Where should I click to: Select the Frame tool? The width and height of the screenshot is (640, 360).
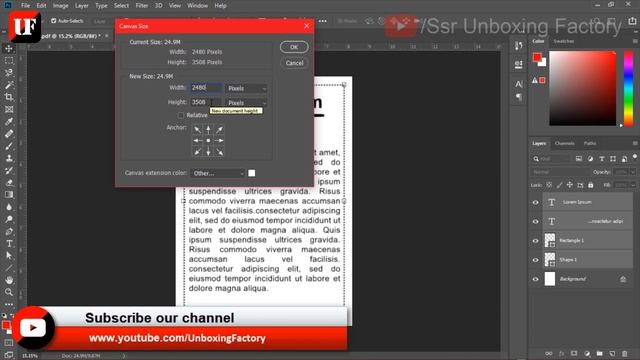point(9,109)
